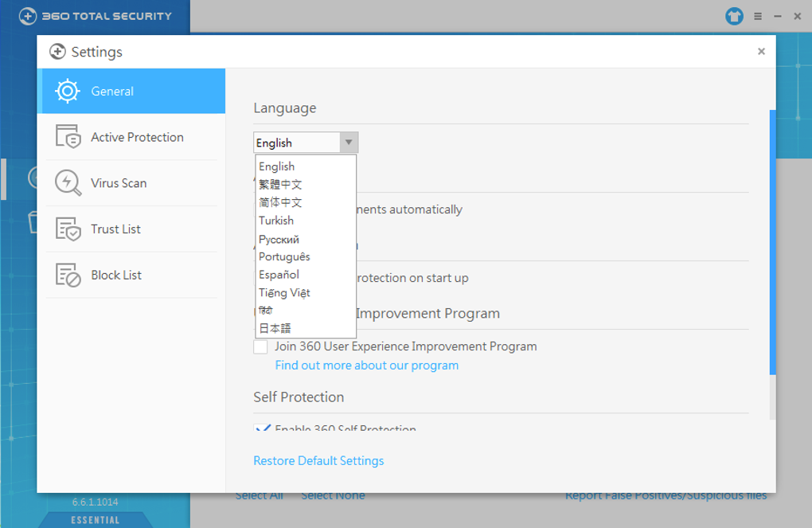
Task: Click the Essential edition badge
Action: point(96,520)
